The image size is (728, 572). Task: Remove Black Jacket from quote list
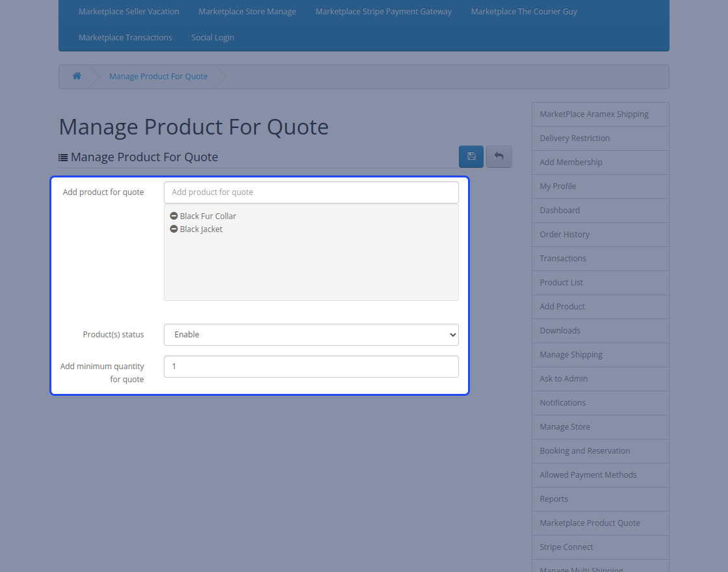click(174, 229)
